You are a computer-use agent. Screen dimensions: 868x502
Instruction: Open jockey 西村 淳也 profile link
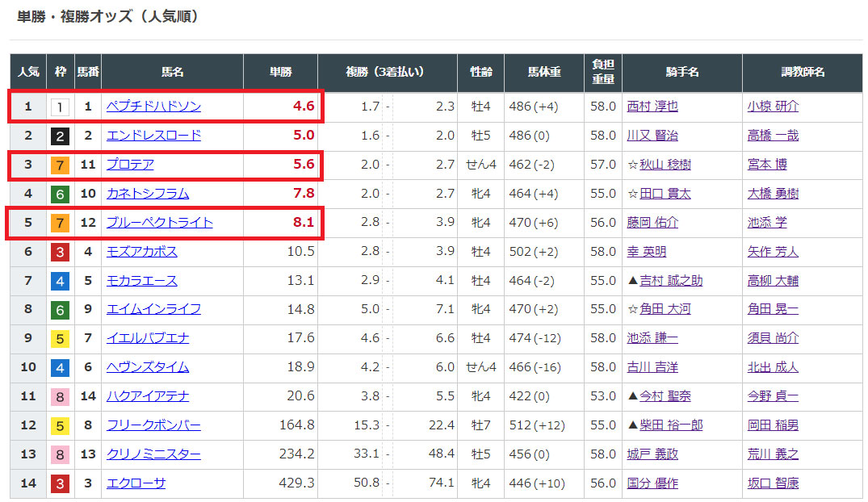point(652,107)
